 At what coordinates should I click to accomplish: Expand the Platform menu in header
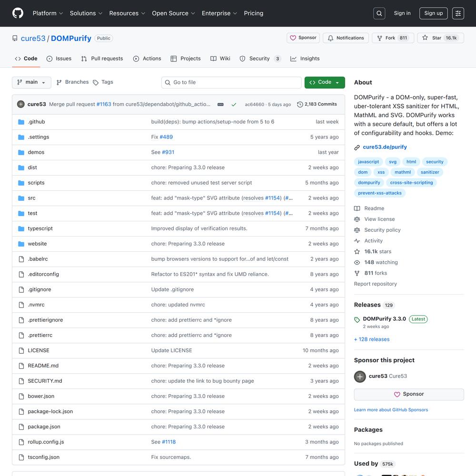pos(48,13)
